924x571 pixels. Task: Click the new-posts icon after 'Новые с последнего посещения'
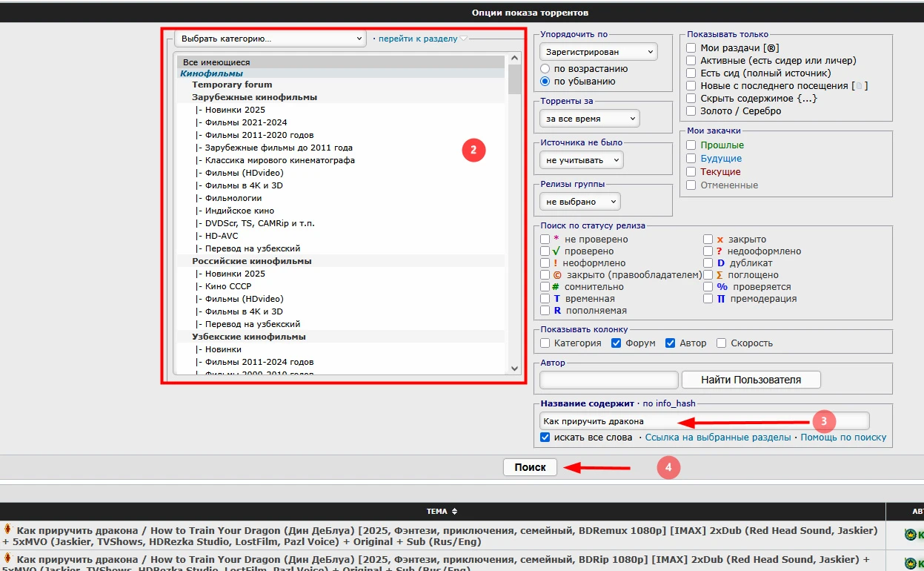pos(859,86)
